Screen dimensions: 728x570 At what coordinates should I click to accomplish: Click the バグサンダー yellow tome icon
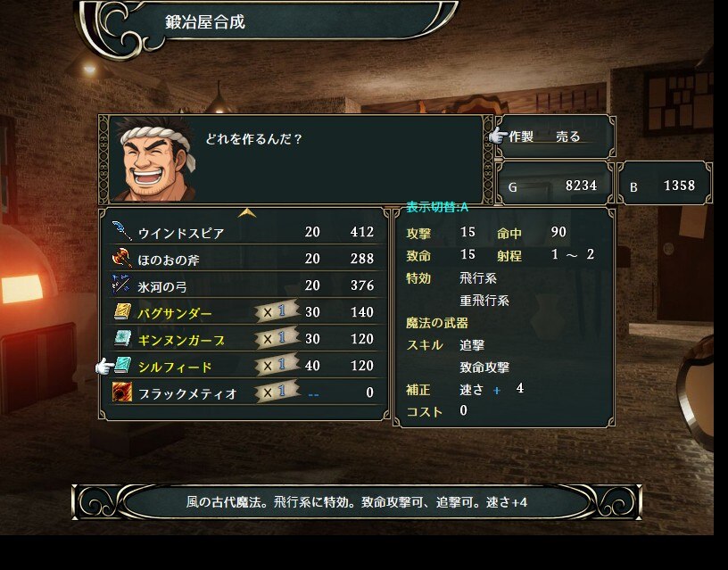point(122,311)
